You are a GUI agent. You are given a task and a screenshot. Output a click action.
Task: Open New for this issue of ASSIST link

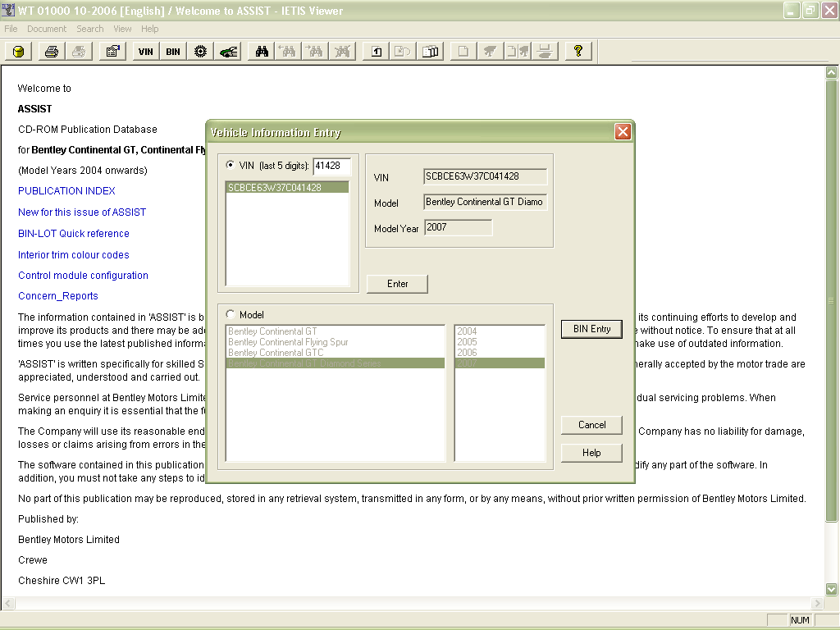point(82,212)
